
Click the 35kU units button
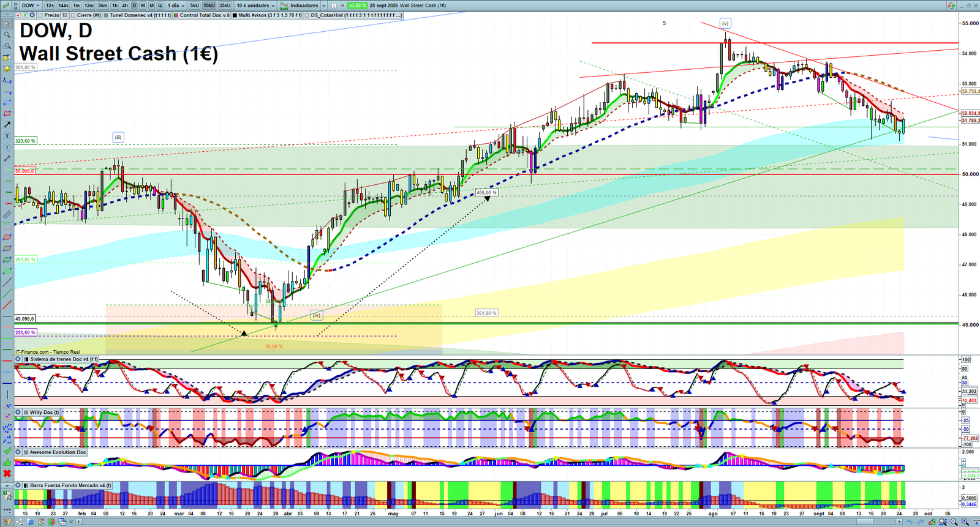225,6
